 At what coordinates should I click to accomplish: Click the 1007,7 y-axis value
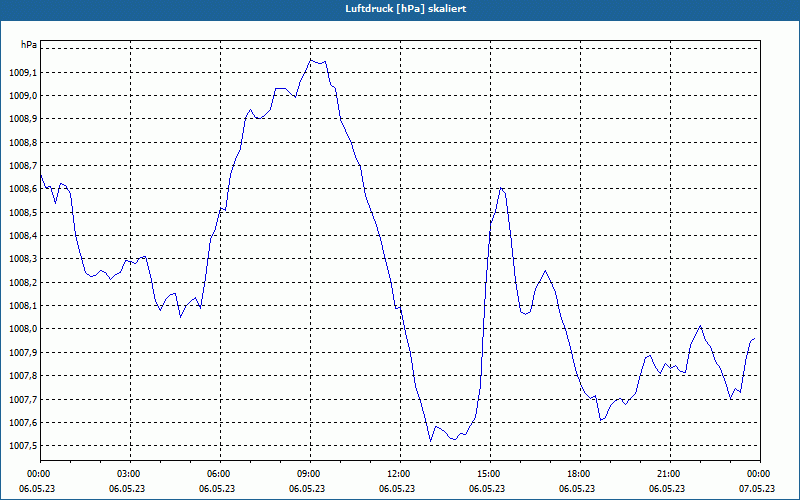click(23, 399)
